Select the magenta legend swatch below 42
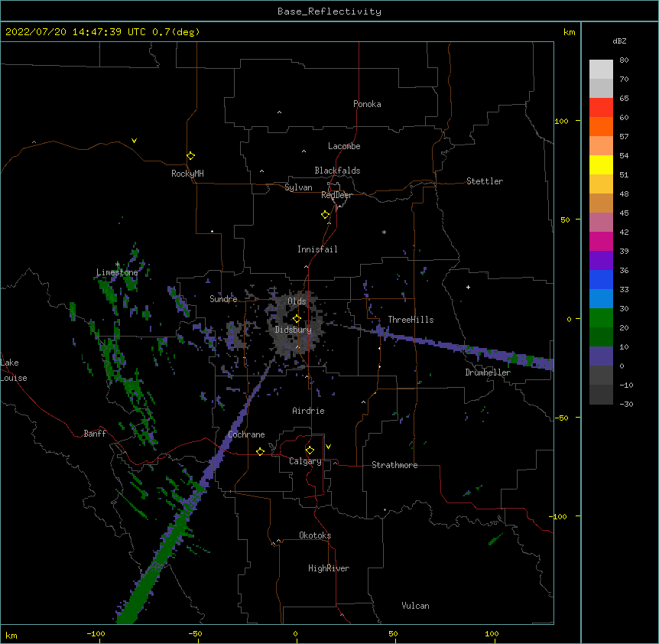This screenshot has width=659, height=644. click(x=601, y=241)
